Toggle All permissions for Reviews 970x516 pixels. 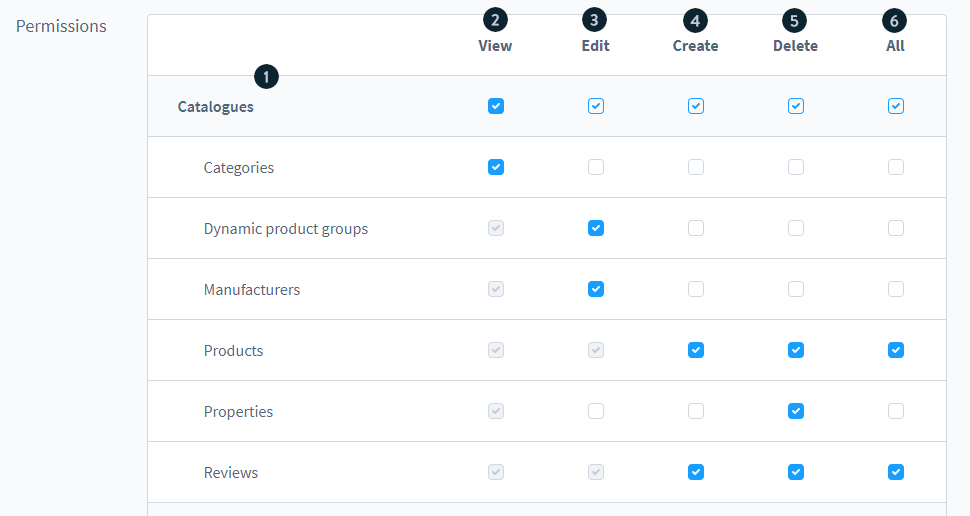896,472
